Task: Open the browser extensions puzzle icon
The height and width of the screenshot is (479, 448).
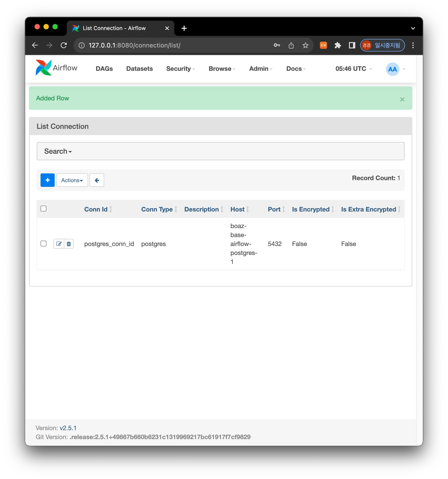Action: (338, 45)
